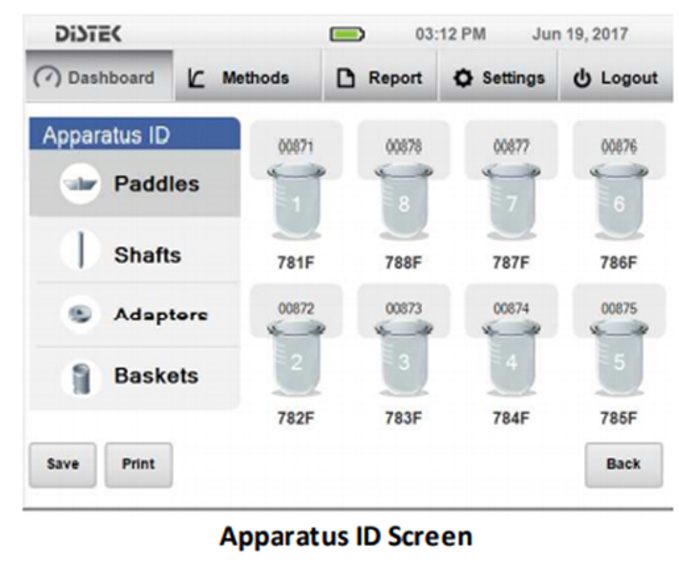Open the Settings tab
This screenshot has height=575, width=679.
click(x=500, y=78)
